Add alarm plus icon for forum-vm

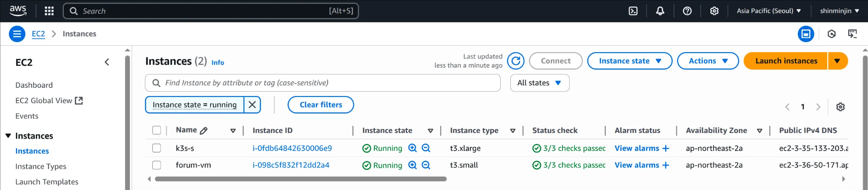point(666,165)
